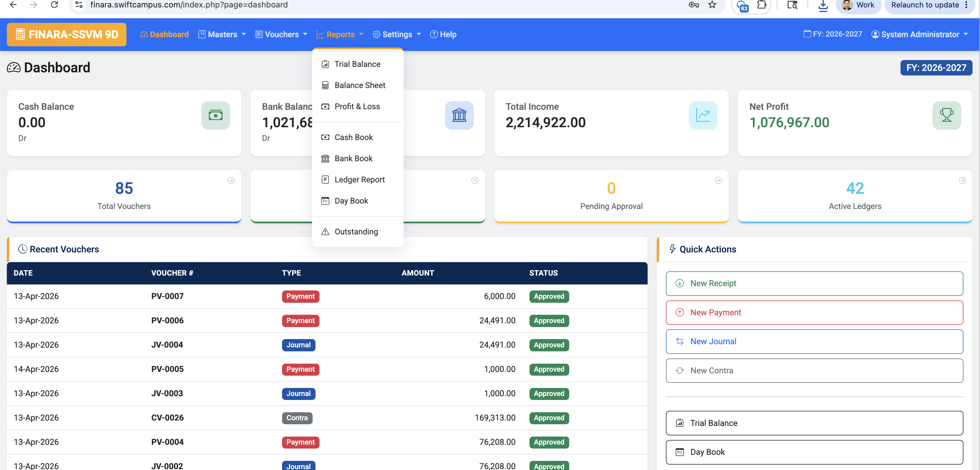Expand the Masters dropdown menu
Viewport: 980px width, 470px height.
pyautogui.click(x=222, y=34)
